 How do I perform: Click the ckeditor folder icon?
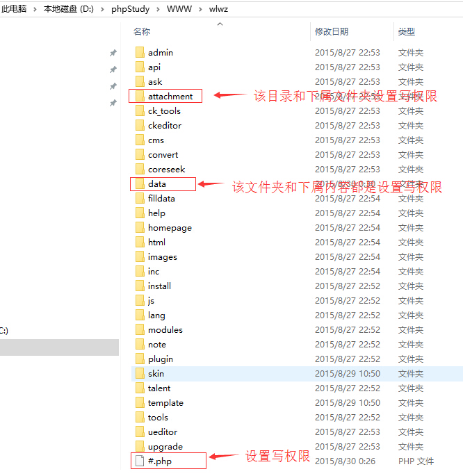pos(140,126)
